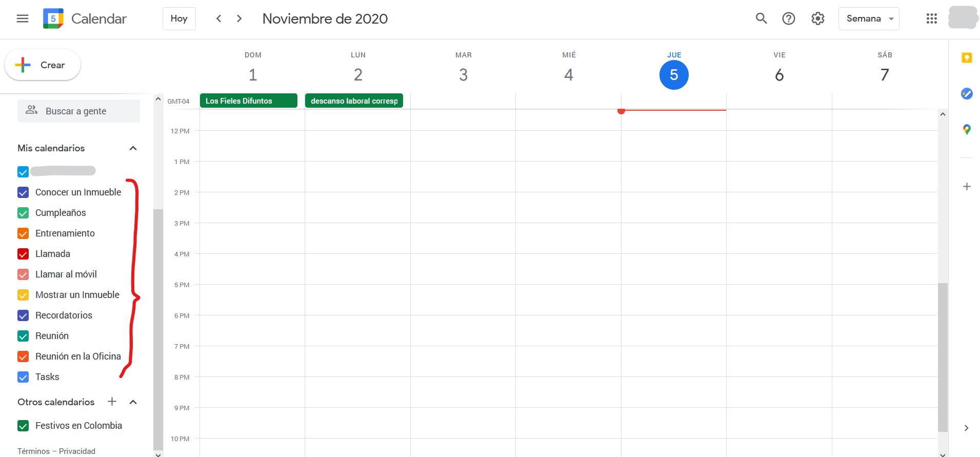The width and height of the screenshot is (980, 457).
Task: Open the settings gear menu
Action: (x=817, y=19)
